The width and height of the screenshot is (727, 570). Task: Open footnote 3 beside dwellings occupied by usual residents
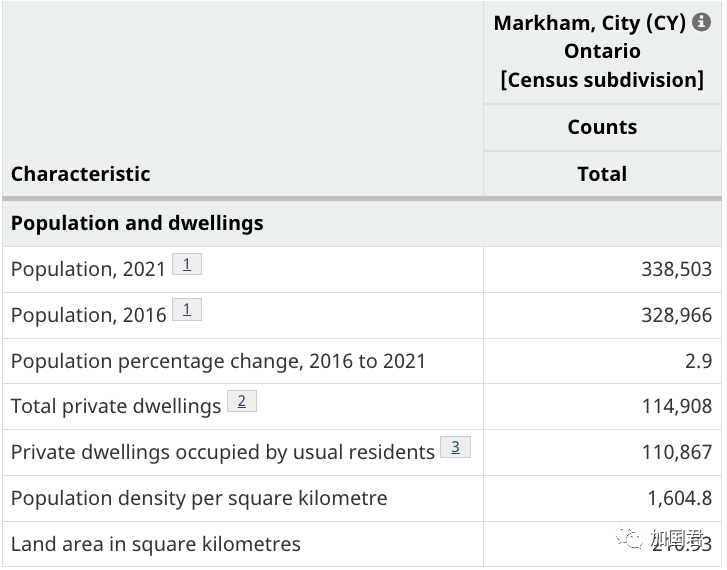(x=455, y=447)
